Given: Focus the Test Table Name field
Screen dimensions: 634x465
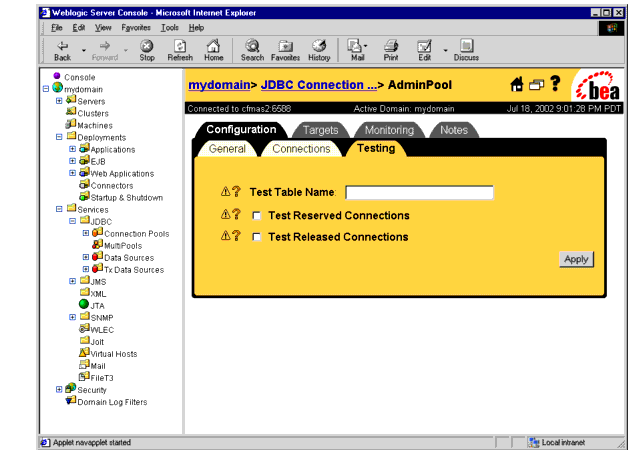Looking at the screenshot, I should (x=419, y=192).
